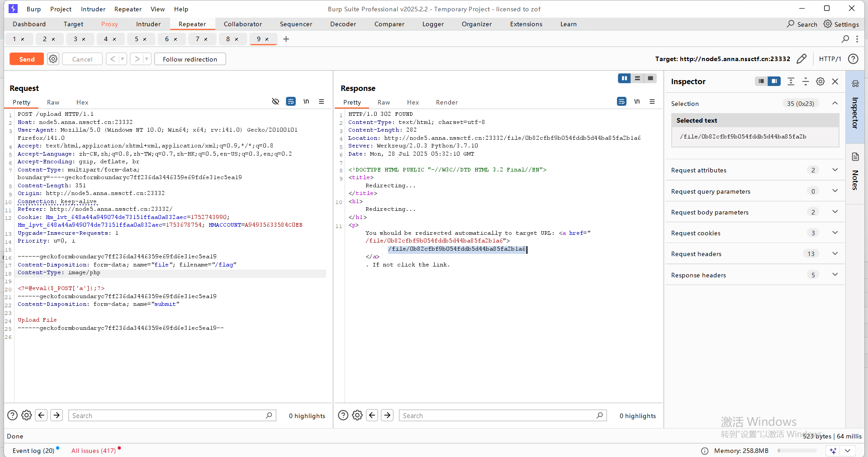Click Follow redirection button
This screenshot has height=457, width=868.
pos(190,59)
